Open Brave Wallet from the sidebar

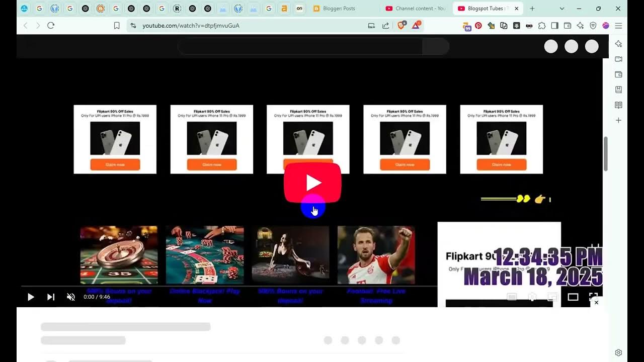pos(618,74)
